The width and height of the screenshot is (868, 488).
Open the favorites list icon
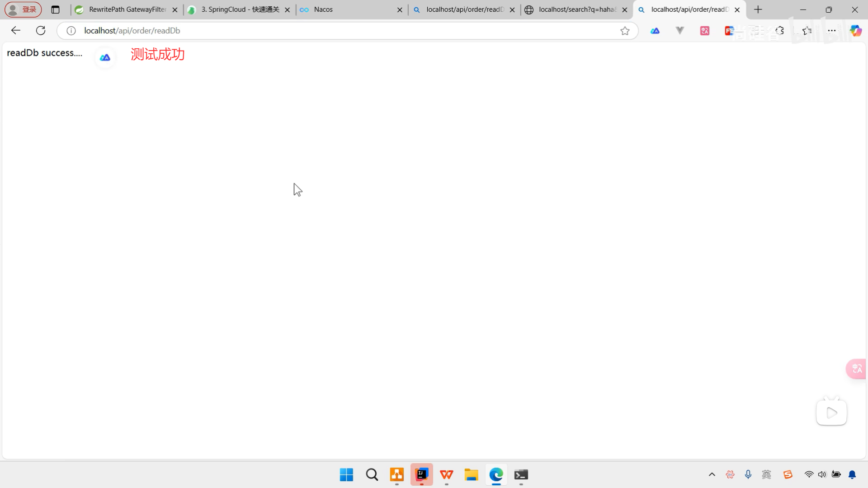807,30
